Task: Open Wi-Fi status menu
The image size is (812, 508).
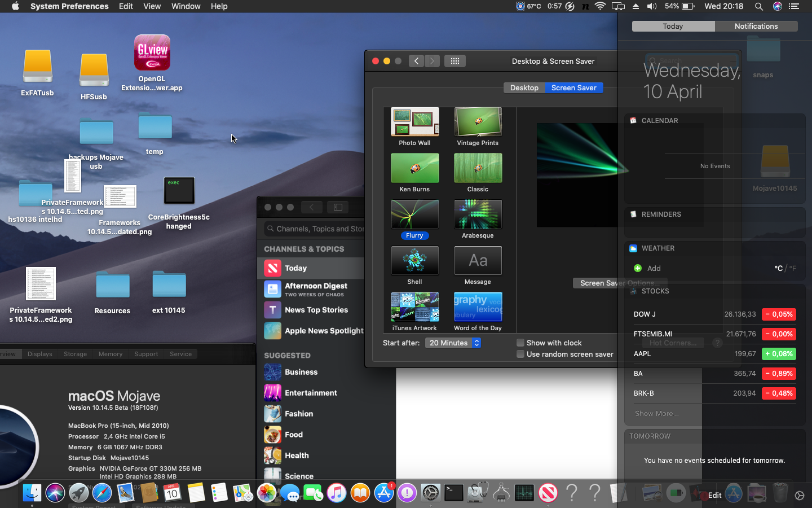Action: 600,6
